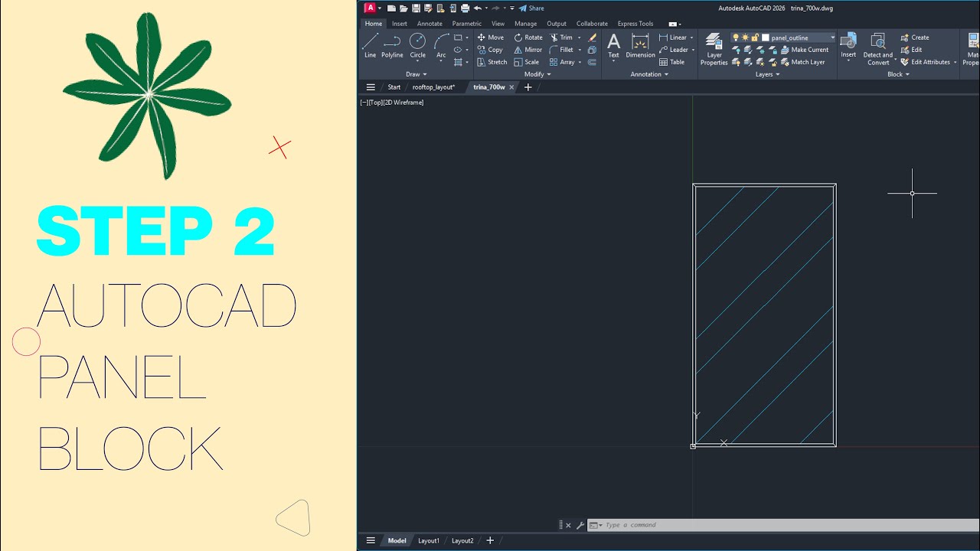Expand the Modify panel dropdown
Screen dimensions: 980x551
tap(537, 74)
